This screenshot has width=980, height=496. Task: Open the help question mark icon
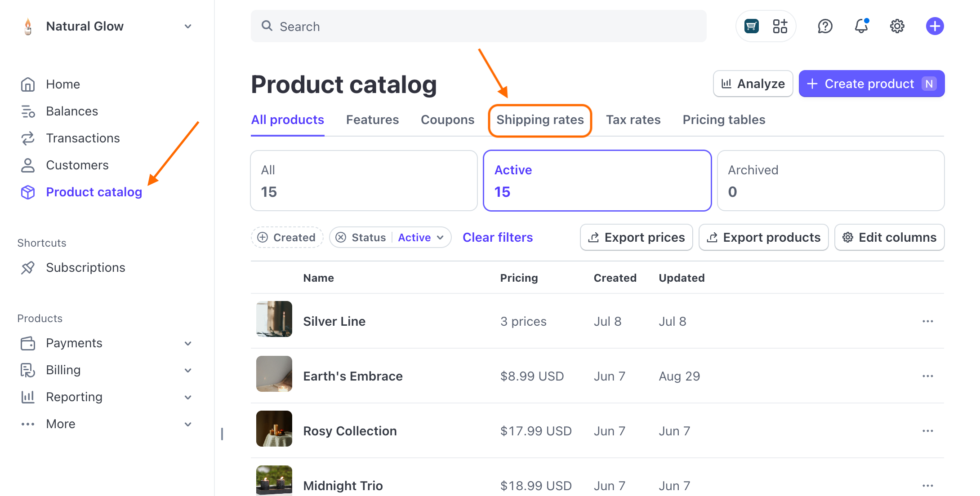pos(825,26)
